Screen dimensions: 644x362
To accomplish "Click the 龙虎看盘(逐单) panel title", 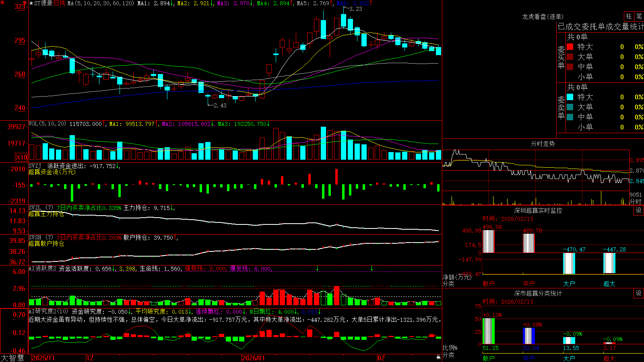I will tap(543, 16).
